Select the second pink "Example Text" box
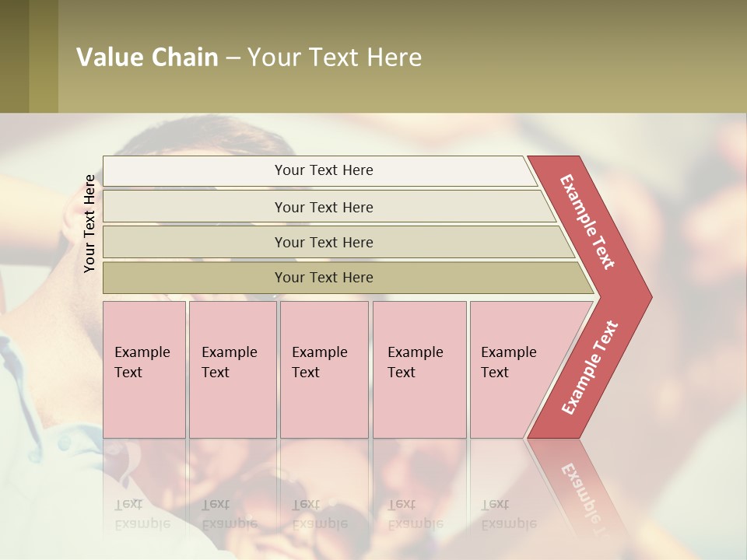 [232, 369]
